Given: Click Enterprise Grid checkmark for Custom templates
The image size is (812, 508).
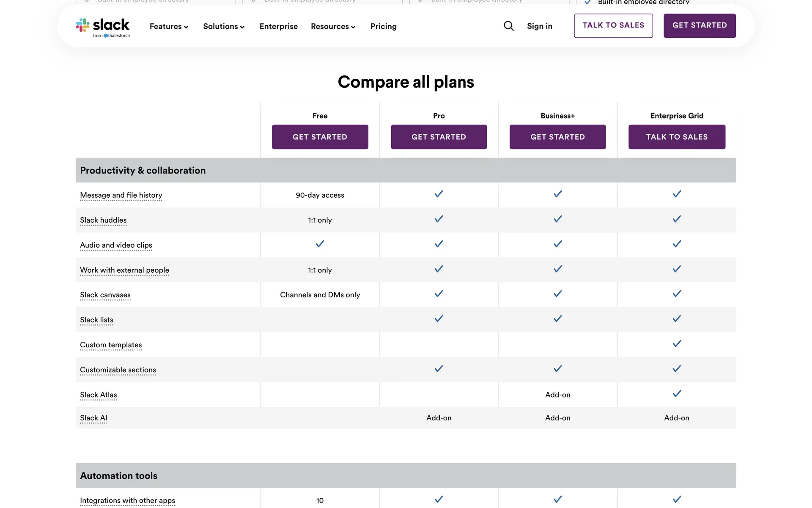Looking at the screenshot, I should coord(677,344).
